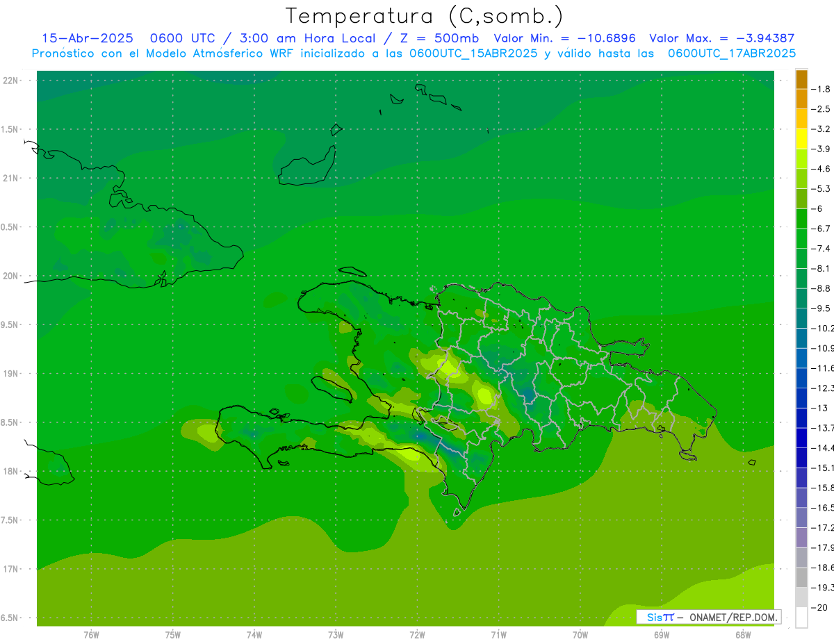Click the '68W' longitude label
834x644 pixels.
click(x=743, y=635)
